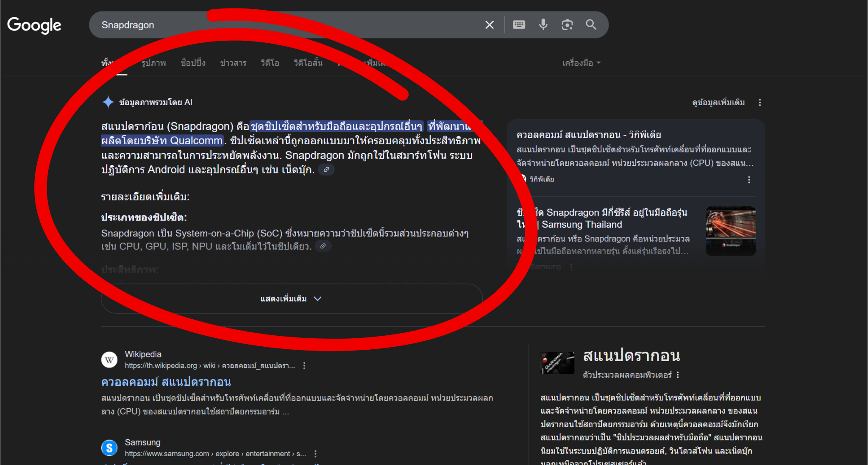This screenshot has height=465, width=868.
Task: Open the on-screen keyboard input tool
Action: point(519,25)
